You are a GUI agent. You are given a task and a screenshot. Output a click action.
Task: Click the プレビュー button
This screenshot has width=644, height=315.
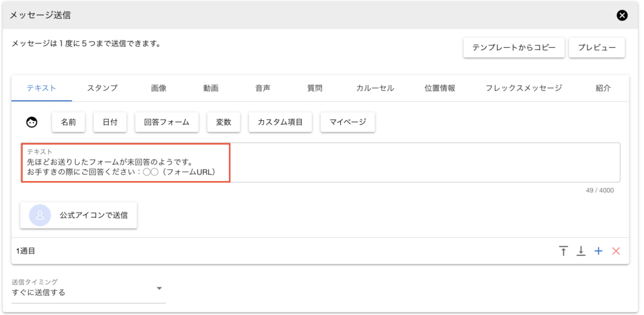pyautogui.click(x=597, y=48)
